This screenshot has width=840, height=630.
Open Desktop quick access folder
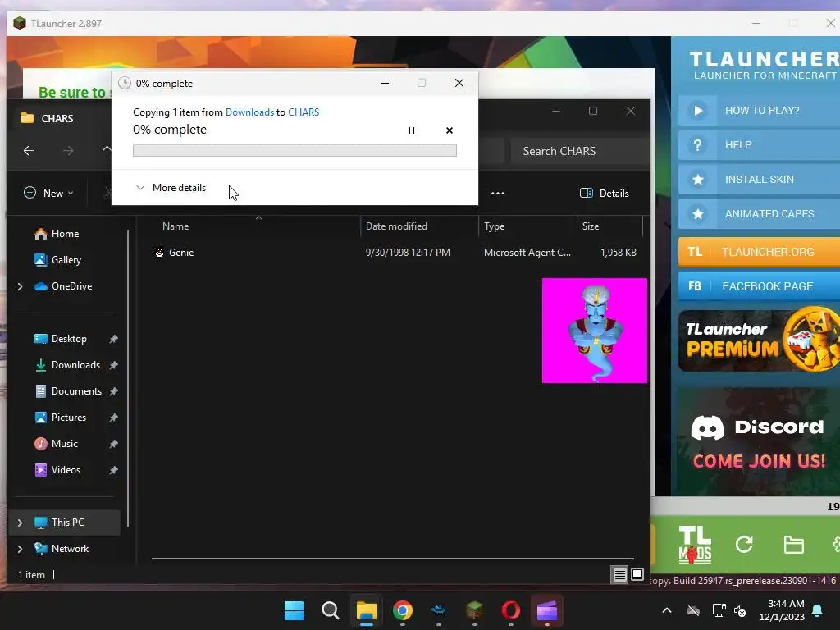(x=61, y=339)
